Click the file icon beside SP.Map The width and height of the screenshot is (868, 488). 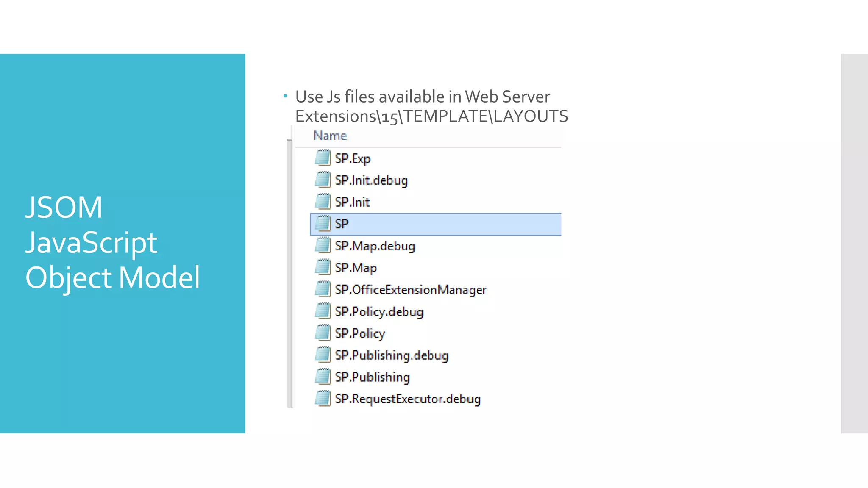tap(323, 267)
